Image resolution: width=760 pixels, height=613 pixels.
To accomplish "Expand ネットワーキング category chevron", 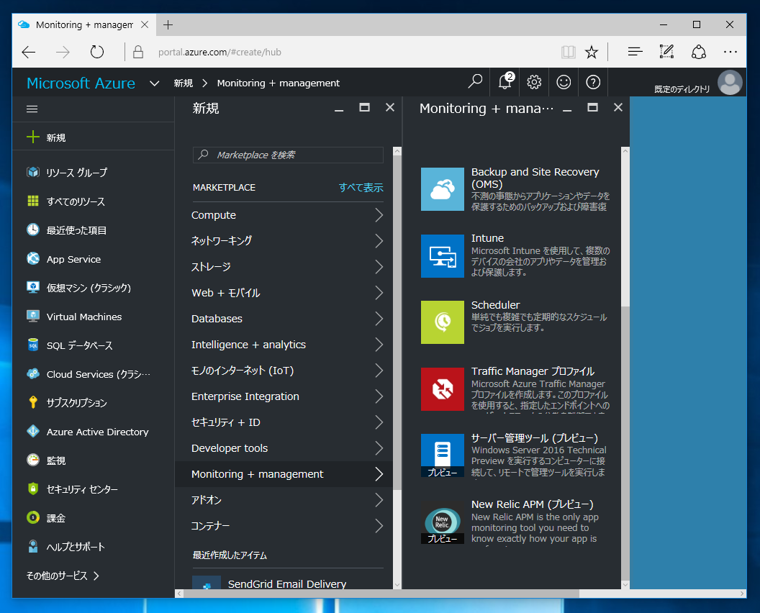I will tap(379, 241).
